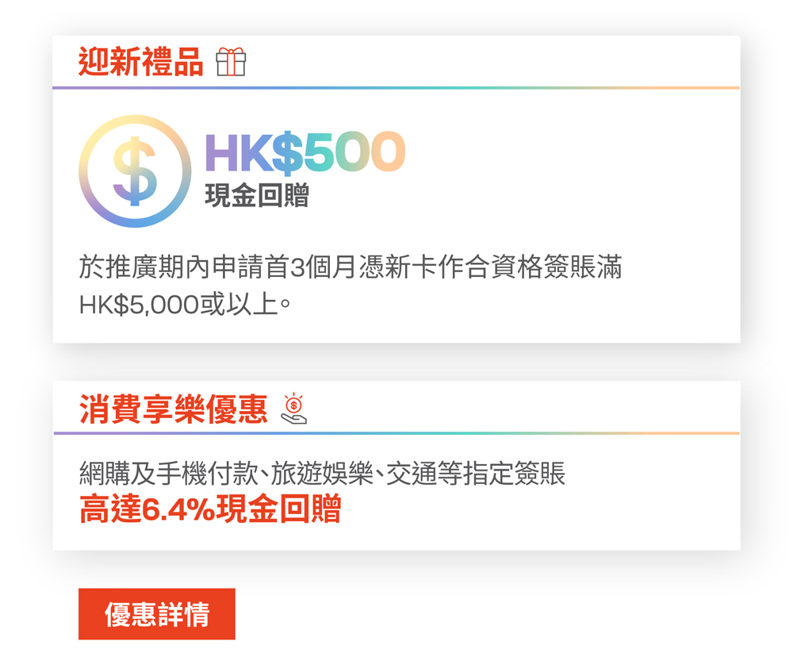The image size is (793, 672).
Task: Click the 6.4% figure in red text
Action: (x=178, y=509)
